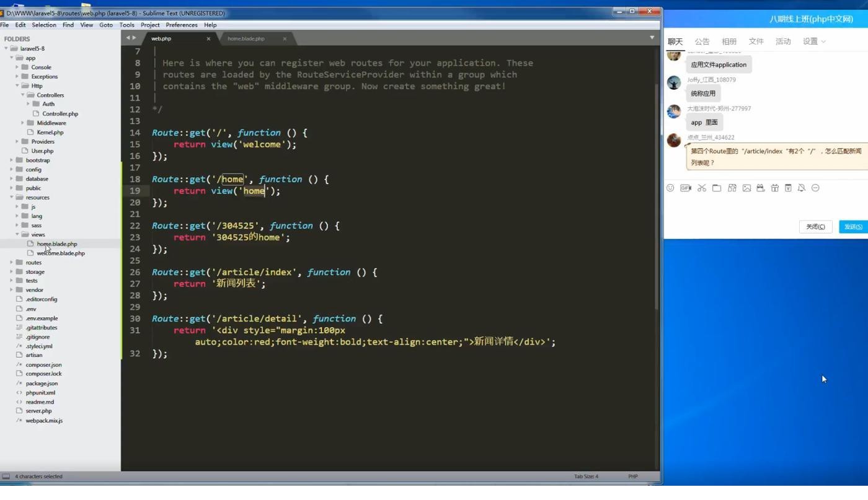Expand the Middleware folder
Screen dimensions: 868x500
point(23,123)
